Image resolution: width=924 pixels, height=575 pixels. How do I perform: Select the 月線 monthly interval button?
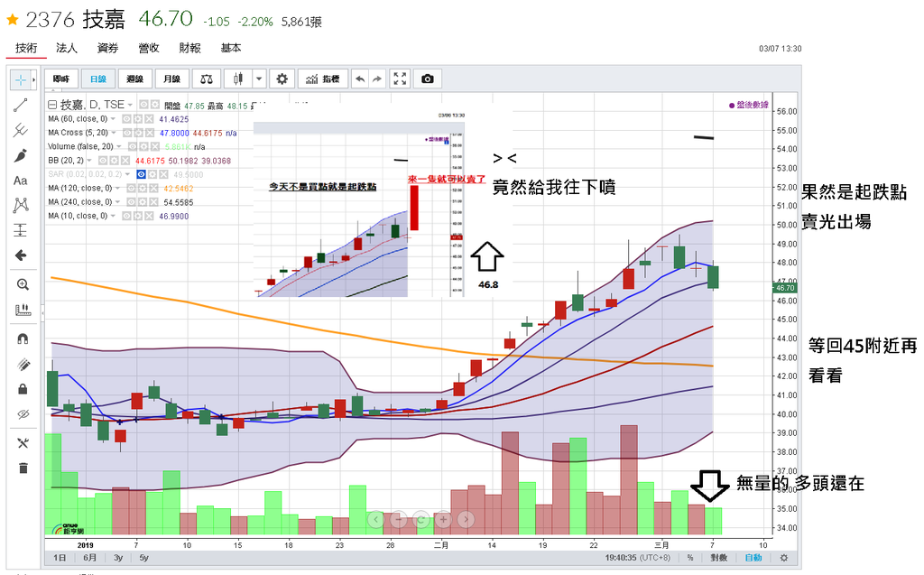pos(171,79)
